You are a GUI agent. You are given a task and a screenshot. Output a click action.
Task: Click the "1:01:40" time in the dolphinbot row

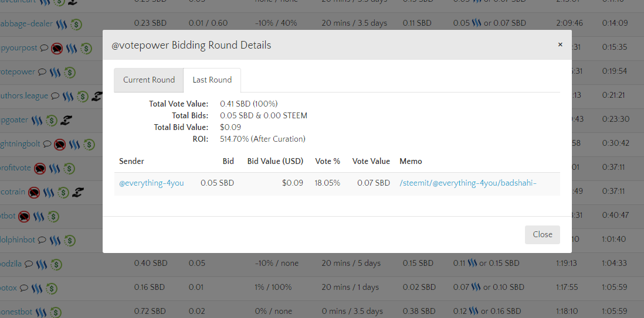pyautogui.click(x=614, y=239)
